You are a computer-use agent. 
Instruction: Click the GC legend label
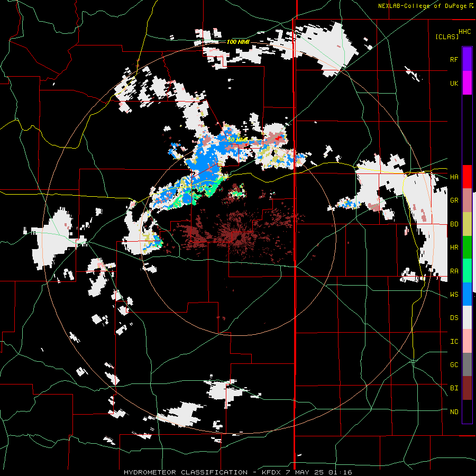coord(454,365)
